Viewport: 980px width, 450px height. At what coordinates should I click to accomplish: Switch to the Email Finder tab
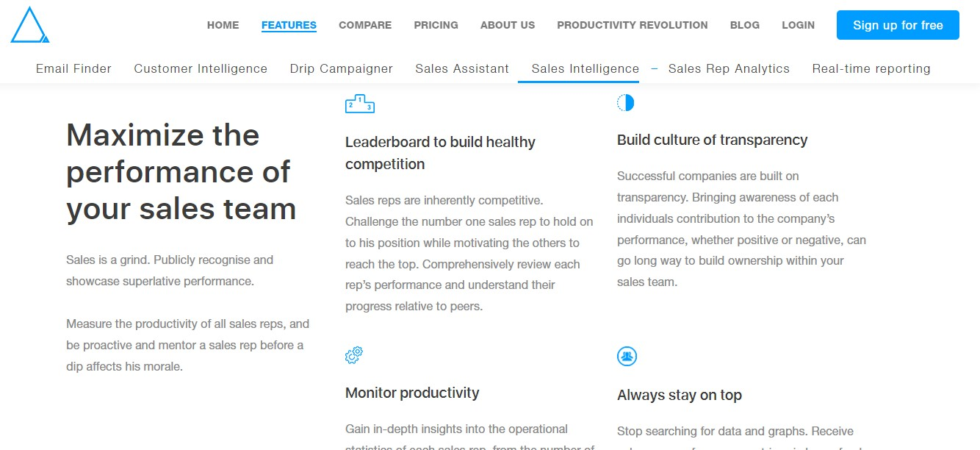pyautogui.click(x=73, y=68)
